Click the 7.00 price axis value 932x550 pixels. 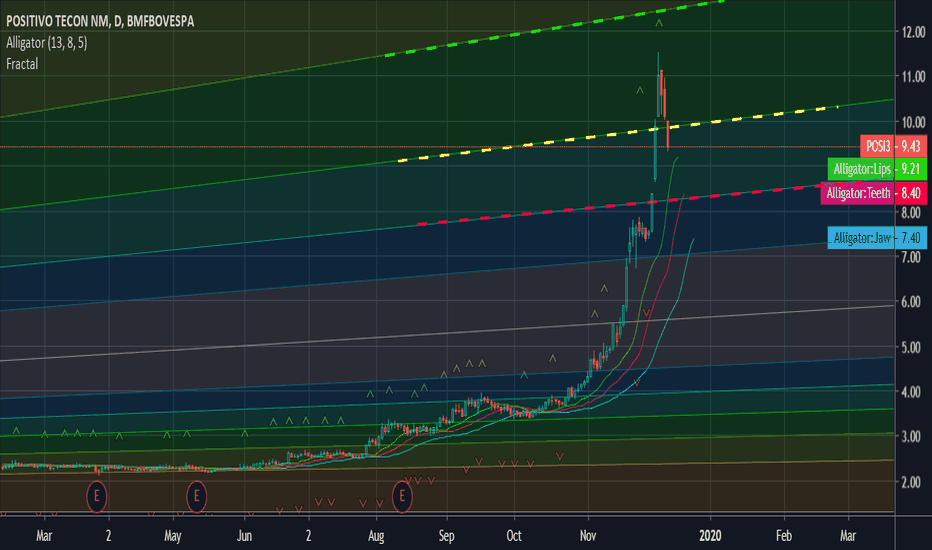(913, 257)
